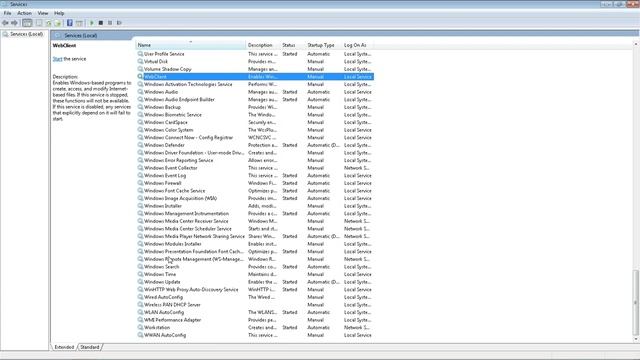Screen dimensions: 640x360
Task: Click gear icon beside Windows Search
Action: tap(140, 267)
